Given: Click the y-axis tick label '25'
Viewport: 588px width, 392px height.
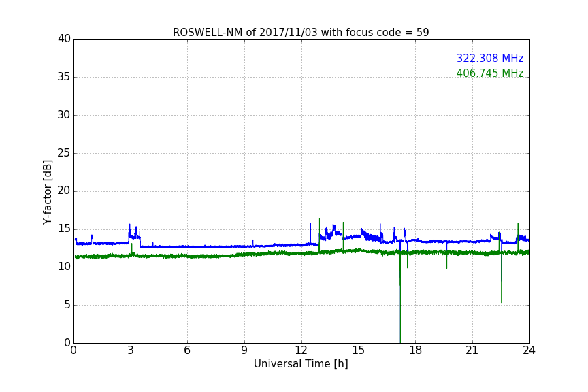Looking at the screenshot, I should (64, 152).
